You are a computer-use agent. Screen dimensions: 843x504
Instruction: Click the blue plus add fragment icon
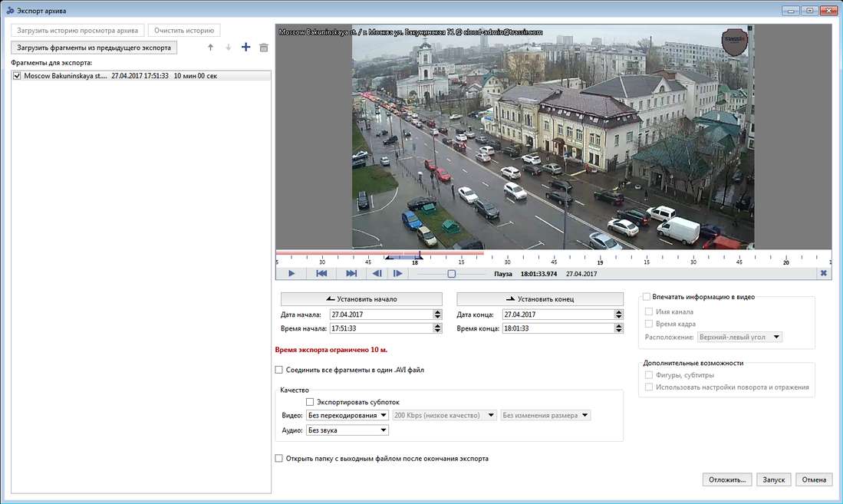(x=245, y=48)
